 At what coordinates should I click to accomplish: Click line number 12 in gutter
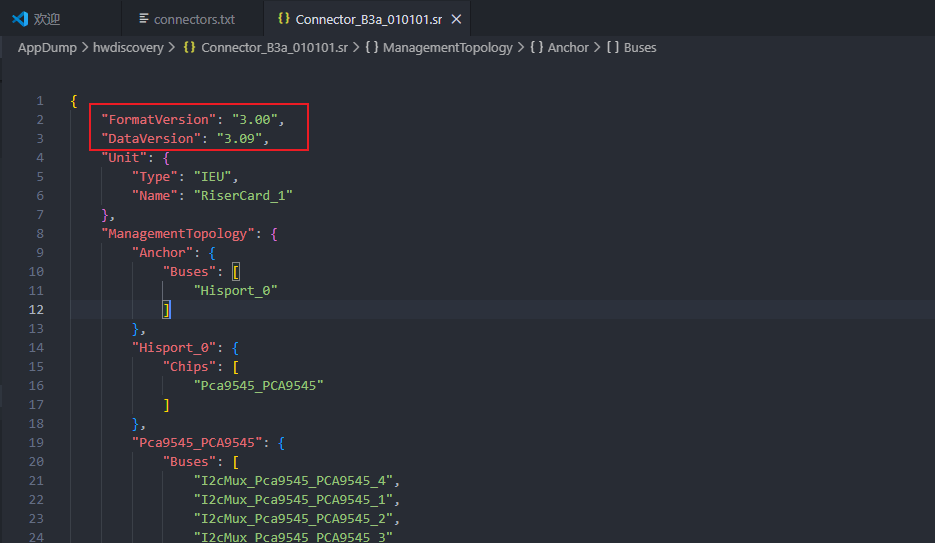click(x=36, y=309)
